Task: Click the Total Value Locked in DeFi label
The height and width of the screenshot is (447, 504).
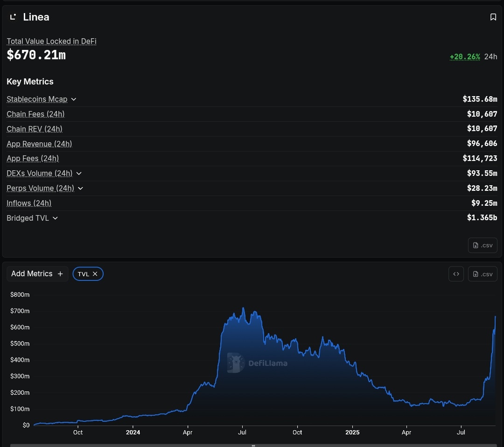Action: click(x=51, y=42)
